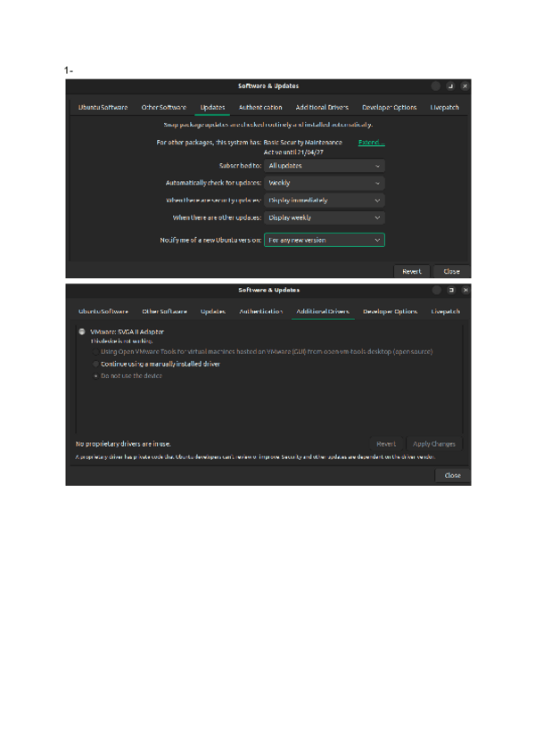This screenshot has width=535, height=756.
Task: Click 'This device is not working' text
Action: tap(121, 341)
